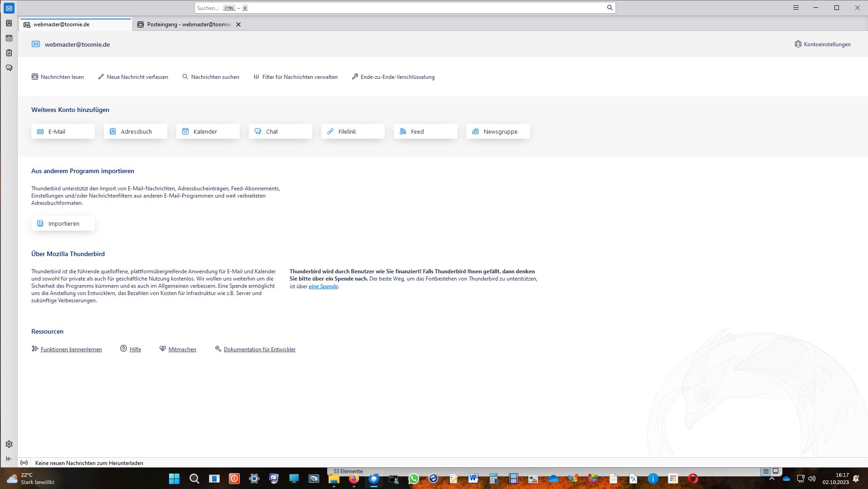Open the weather widget showing 22°C
Screen dimensions: 868x489
pos(30,479)
